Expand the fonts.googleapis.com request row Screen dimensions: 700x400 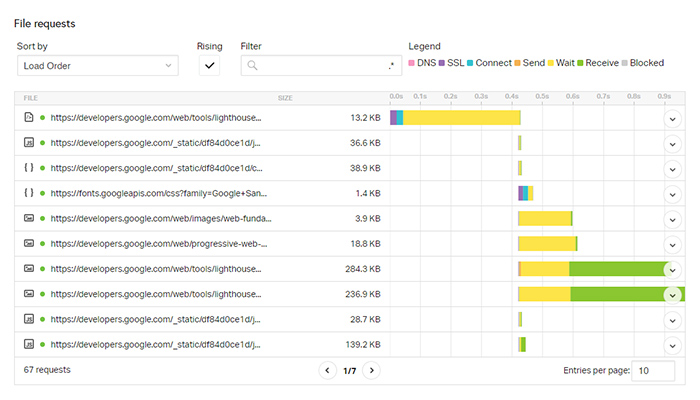(673, 193)
